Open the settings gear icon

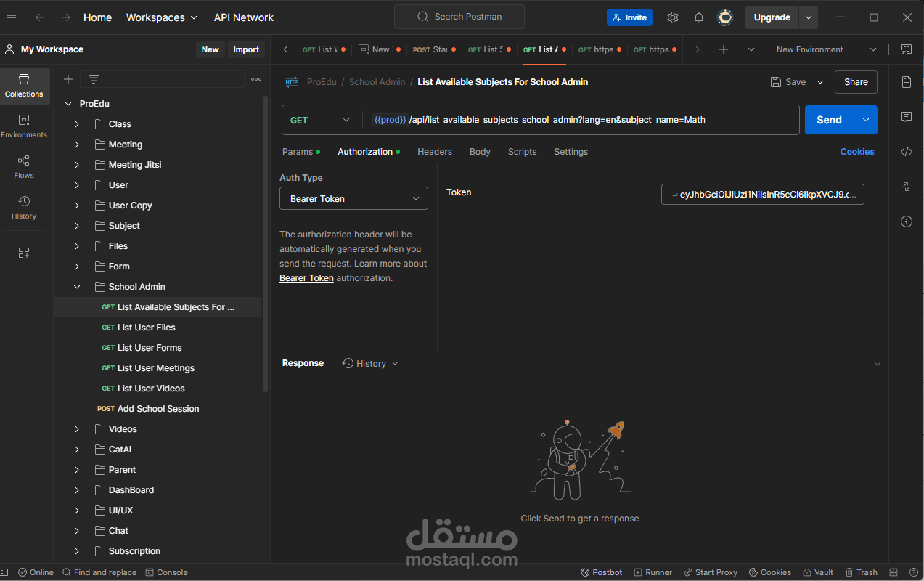673,17
